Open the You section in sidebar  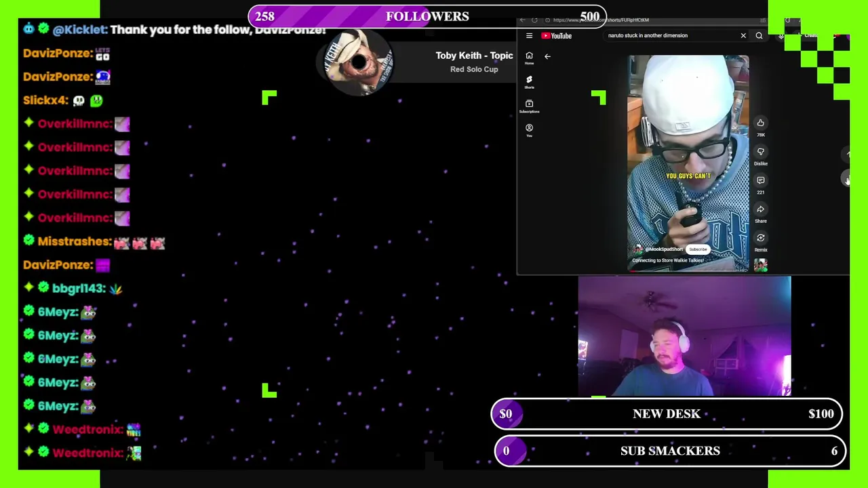[530, 130]
